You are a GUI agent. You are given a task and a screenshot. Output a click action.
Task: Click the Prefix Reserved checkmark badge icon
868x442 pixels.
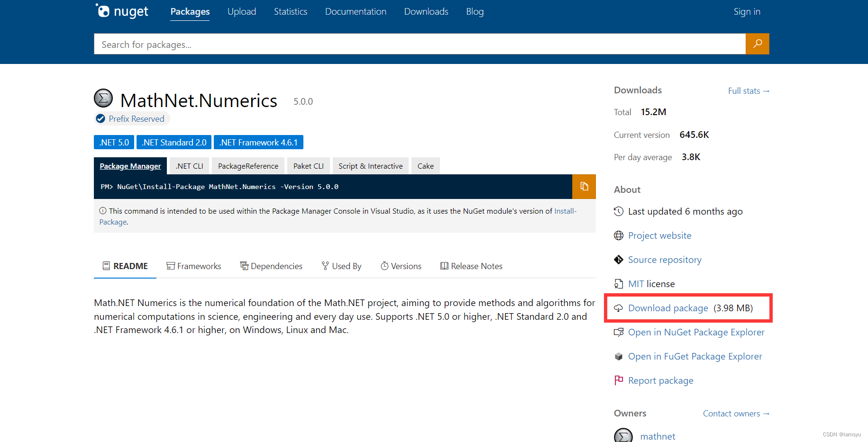pos(101,119)
